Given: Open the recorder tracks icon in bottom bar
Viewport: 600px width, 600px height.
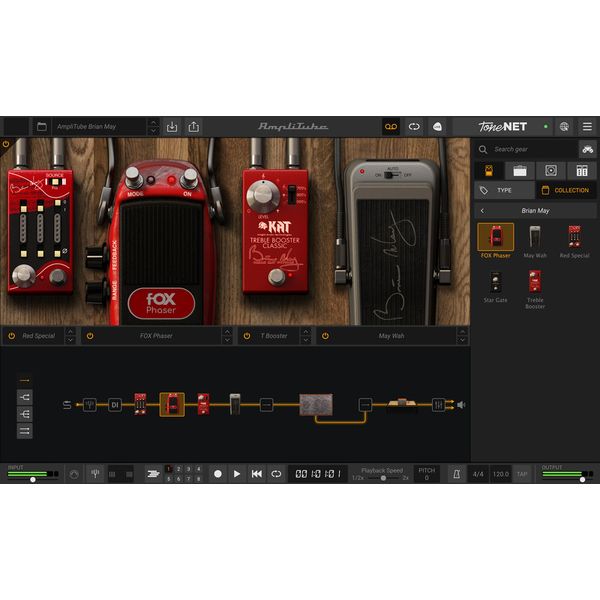Looking at the screenshot, I should pos(153,474).
